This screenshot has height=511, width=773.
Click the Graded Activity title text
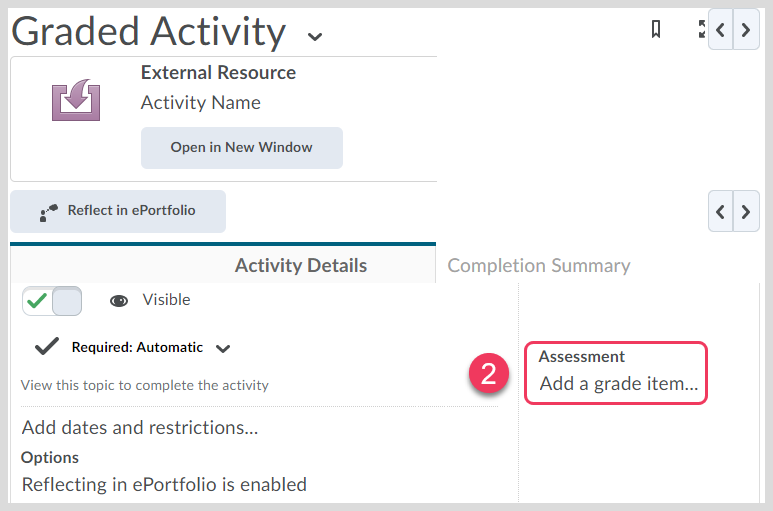click(x=148, y=32)
